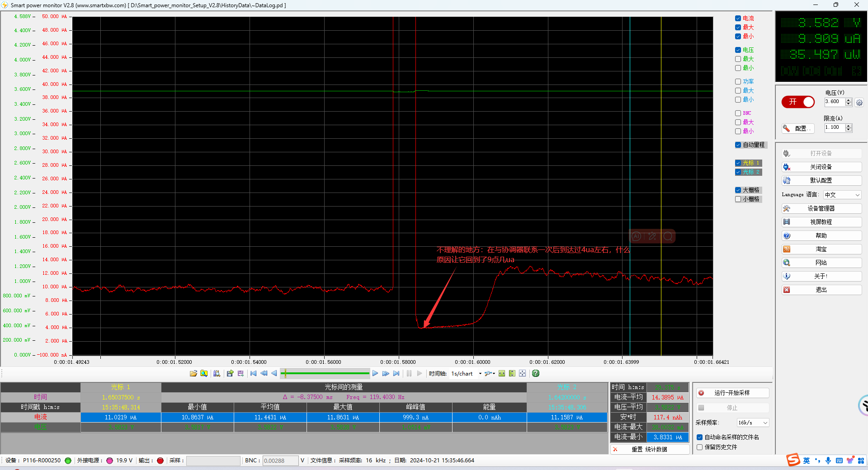Click the 光标 1 table header
The image size is (868, 470).
pyautogui.click(x=121, y=387)
